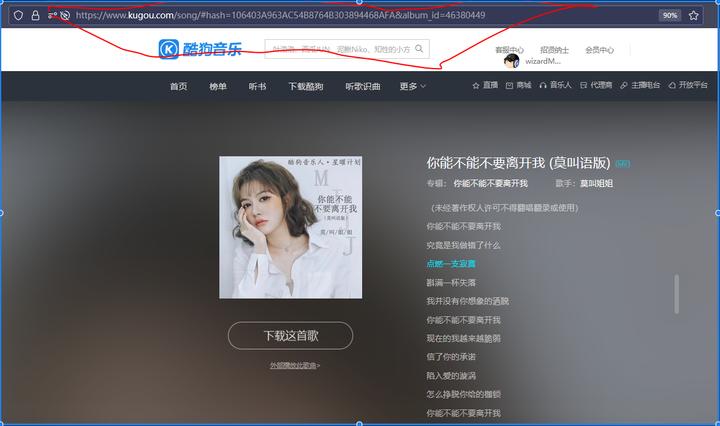The width and height of the screenshot is (720, 426).
Task: Click the 90% zoom level badge
Action: [670, 16]
